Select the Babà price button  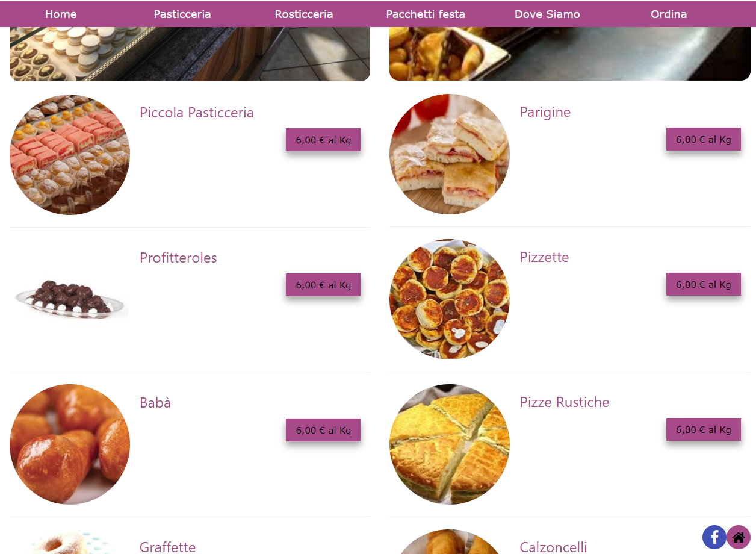[x=323, y=430]
